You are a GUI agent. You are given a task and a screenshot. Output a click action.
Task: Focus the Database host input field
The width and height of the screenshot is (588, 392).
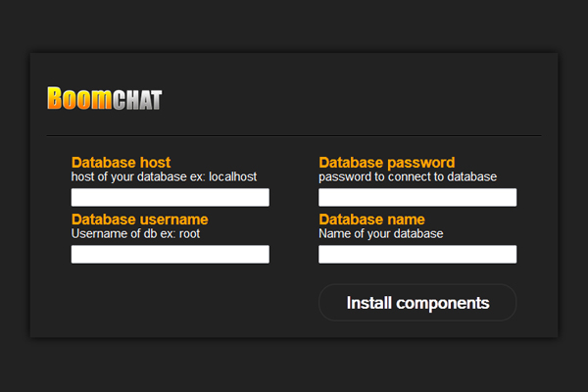coord(171,198)
